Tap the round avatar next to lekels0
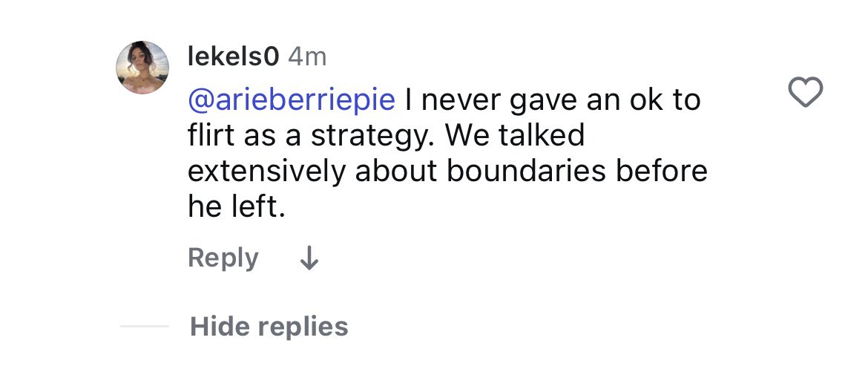This screenshot has width=868, height=372. (142, 68)
